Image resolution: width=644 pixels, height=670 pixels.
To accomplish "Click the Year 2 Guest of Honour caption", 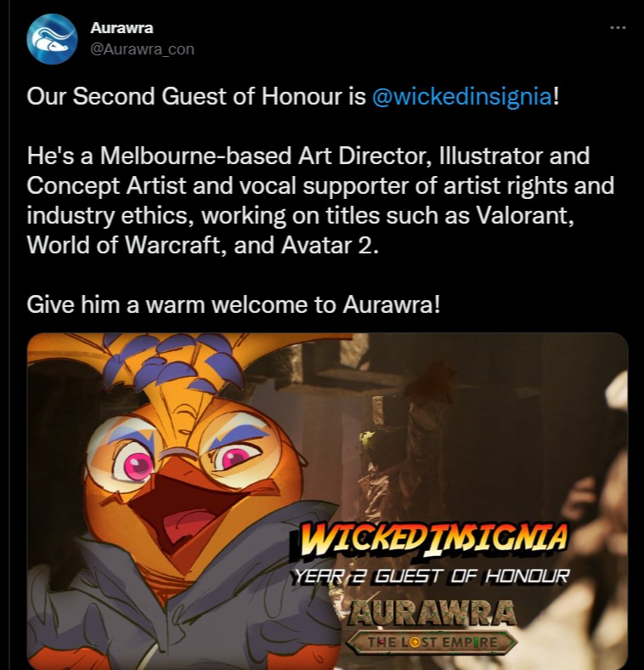I will click(x=431, y=576).
